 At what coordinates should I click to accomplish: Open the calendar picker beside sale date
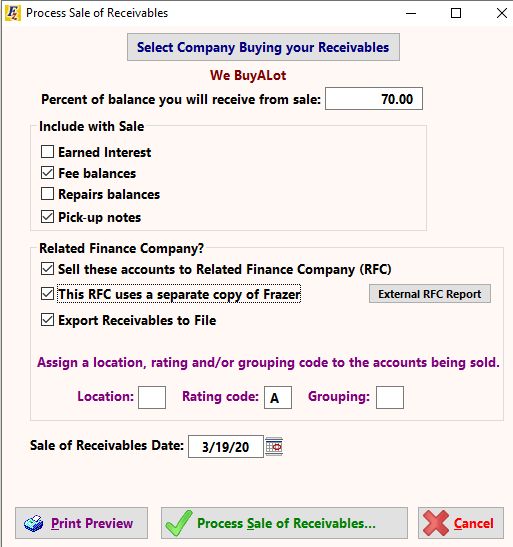tap(274, 446)
